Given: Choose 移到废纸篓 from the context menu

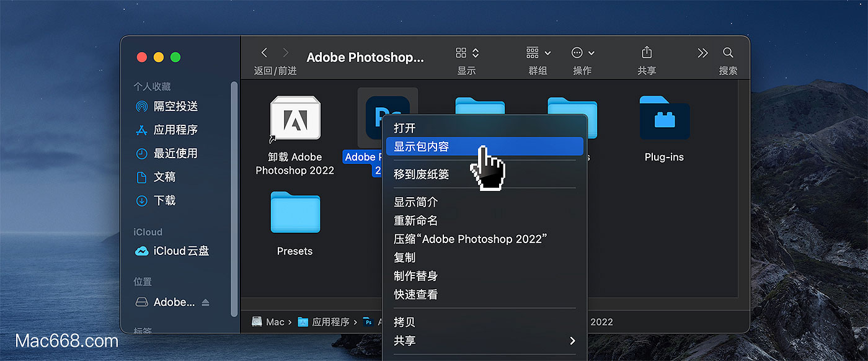Looking at the screenshot, I should pos(484,174).
